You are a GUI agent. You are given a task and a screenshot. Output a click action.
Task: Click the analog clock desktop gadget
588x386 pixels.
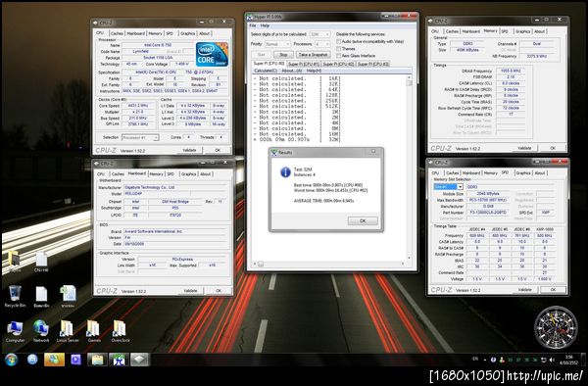(x=556, y=328)
